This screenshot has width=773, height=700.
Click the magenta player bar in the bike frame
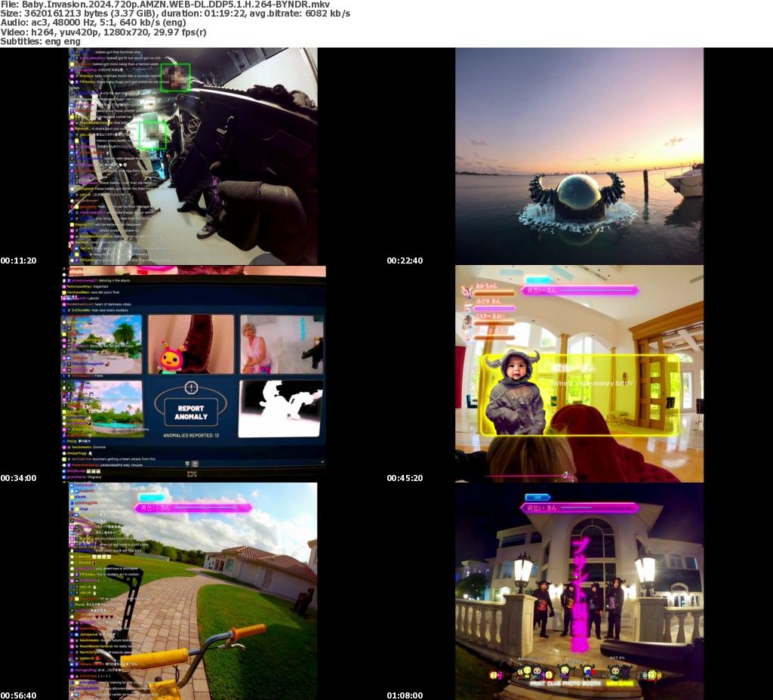tap(192, 507)
